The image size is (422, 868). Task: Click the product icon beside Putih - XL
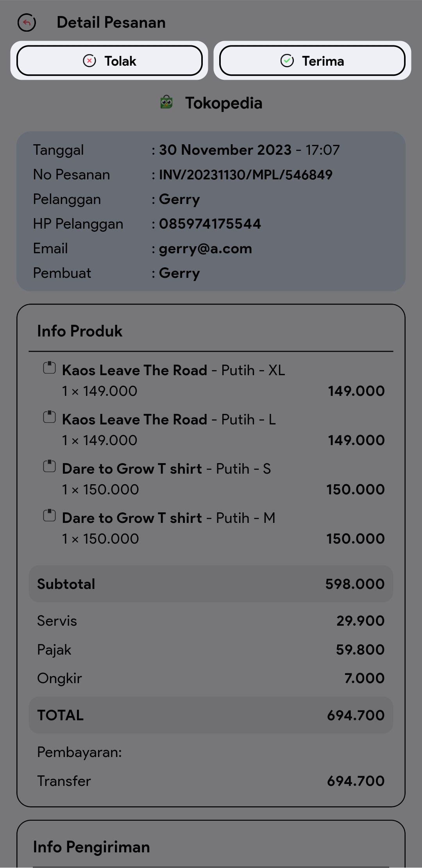49,368
